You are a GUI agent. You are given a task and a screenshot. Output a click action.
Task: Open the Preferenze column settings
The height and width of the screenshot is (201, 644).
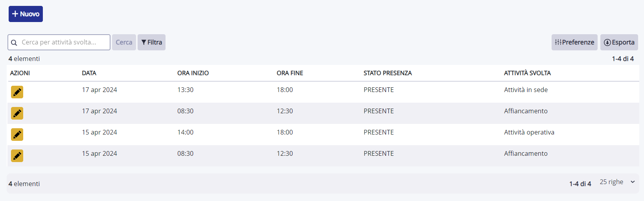click(x=574, y=42)
